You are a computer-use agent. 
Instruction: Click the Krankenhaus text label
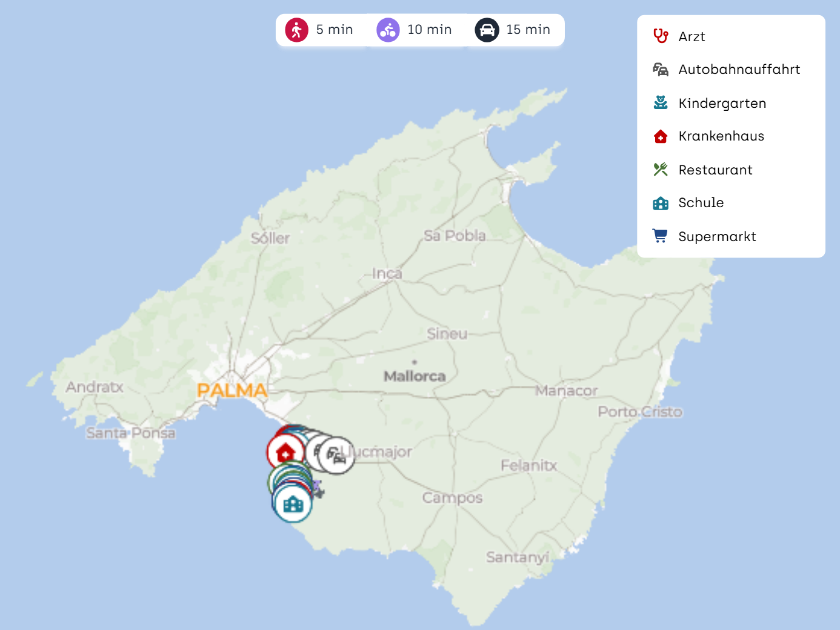(721, 136)
